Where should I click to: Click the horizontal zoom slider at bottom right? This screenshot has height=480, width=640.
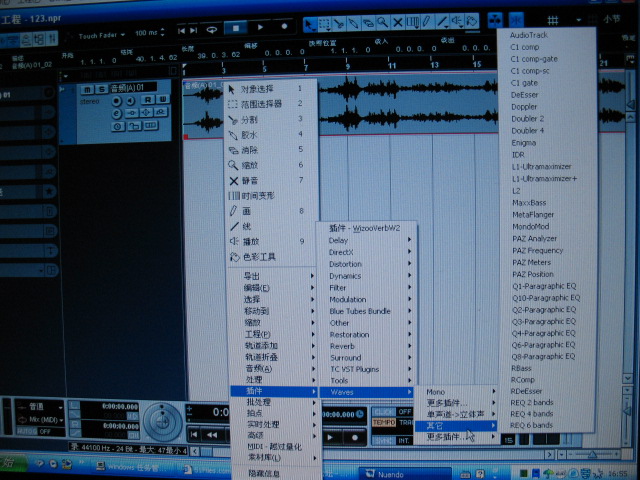point(592,454)
